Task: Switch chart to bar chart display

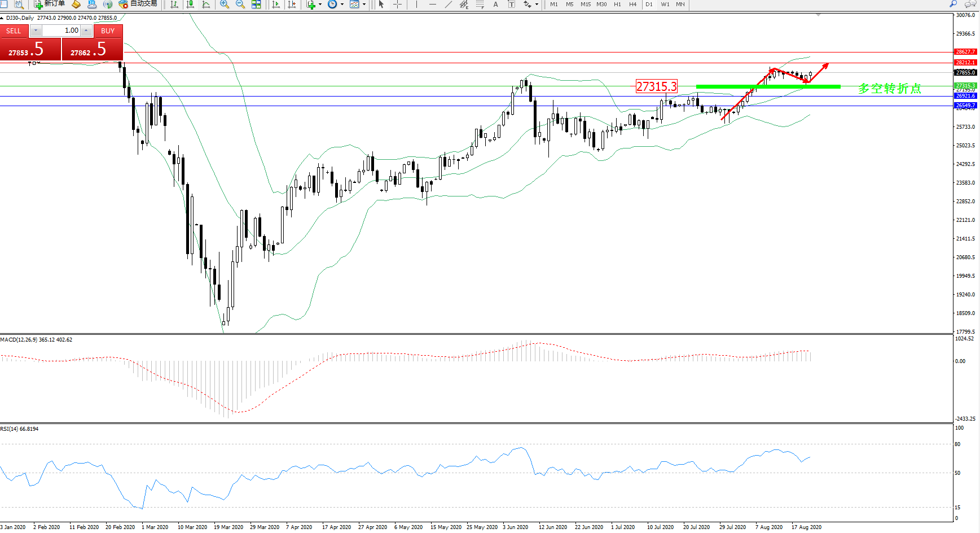Action: click(174, 5)
